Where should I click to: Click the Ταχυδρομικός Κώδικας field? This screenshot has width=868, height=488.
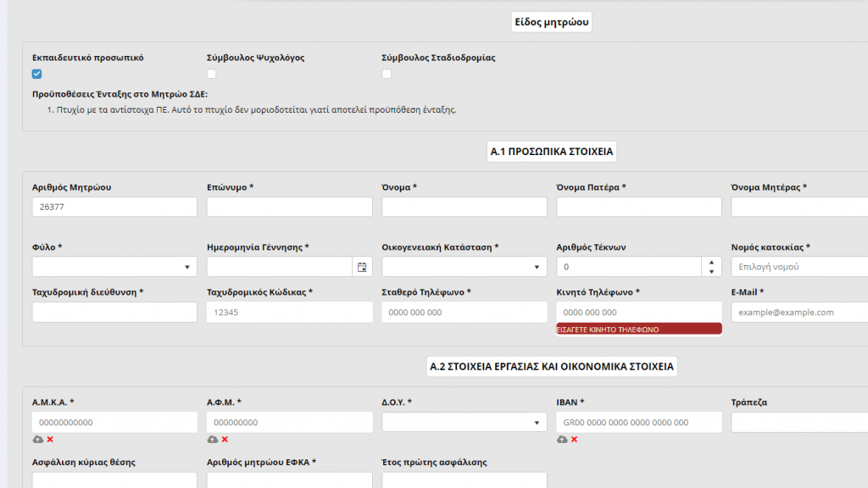point(290,312)
